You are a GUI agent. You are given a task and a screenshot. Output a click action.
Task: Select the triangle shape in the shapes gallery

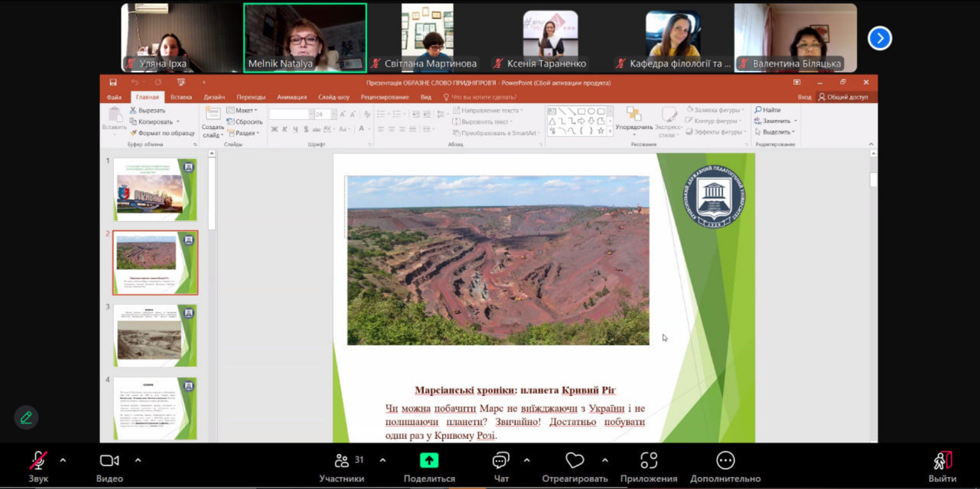(x=552, y=121)
